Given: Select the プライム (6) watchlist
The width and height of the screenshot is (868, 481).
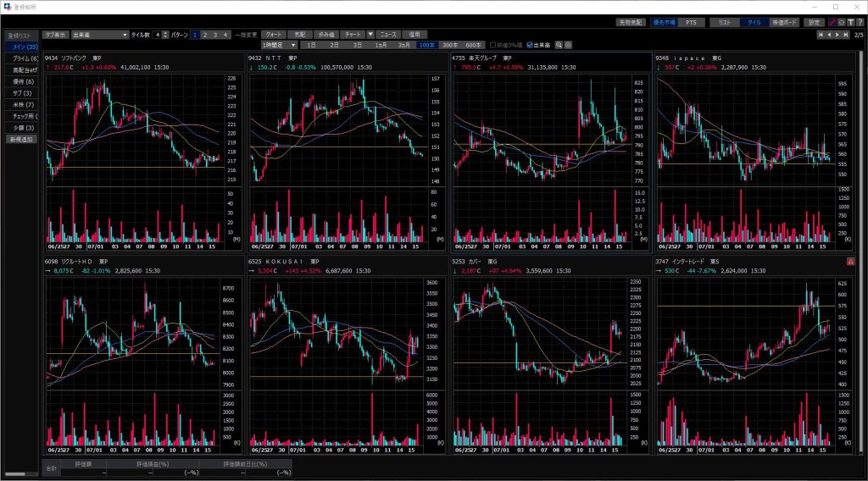Looking at the screenshot, I should tap(21, 58).
